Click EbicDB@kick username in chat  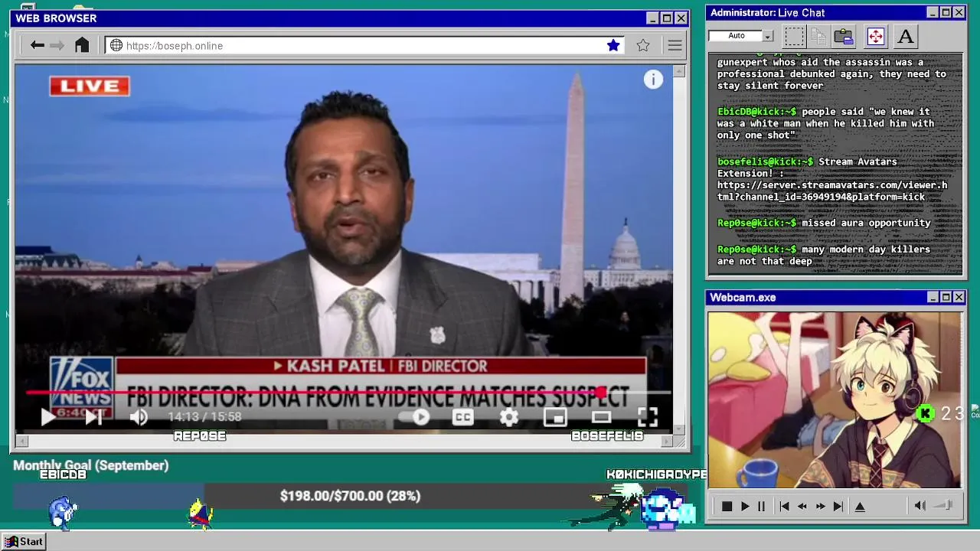click(x=756, y=112)
